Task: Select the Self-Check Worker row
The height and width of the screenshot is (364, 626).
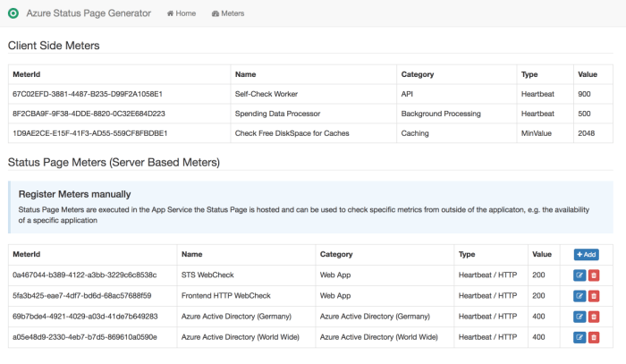Action: (x=267, y=93)
